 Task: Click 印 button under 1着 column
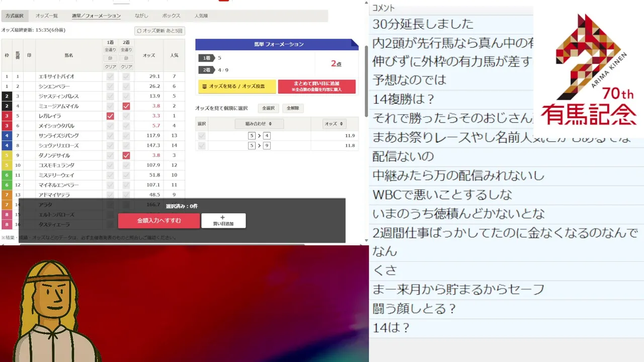click(x=110, y=58)
